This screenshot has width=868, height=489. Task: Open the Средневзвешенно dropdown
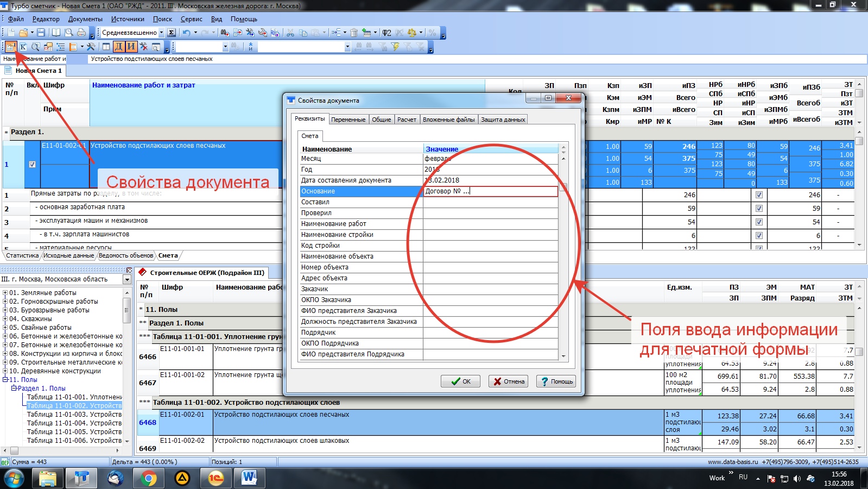161,33
